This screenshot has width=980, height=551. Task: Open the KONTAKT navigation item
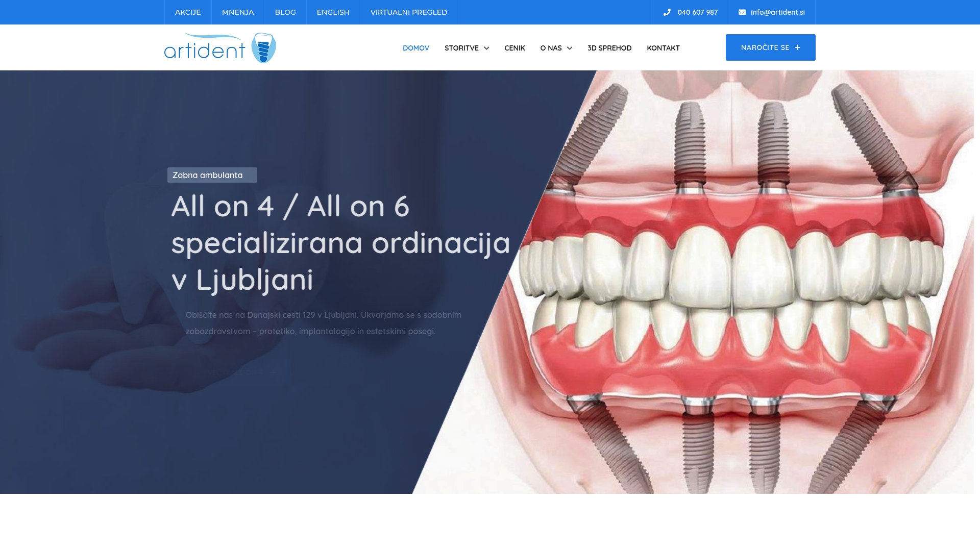[x=663, y=48]
